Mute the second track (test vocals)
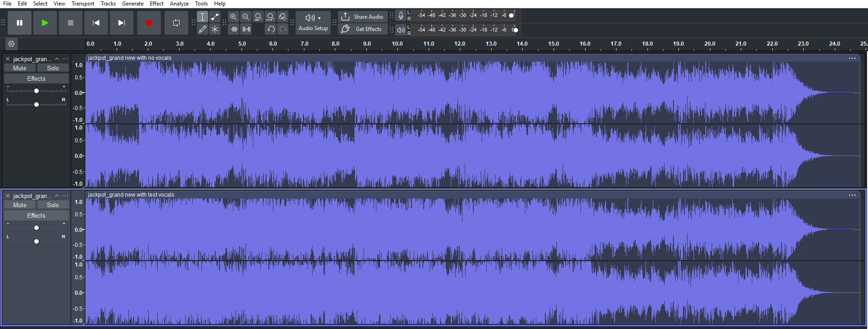Viewport: 868px width, 329px height. tap(20, 205)
